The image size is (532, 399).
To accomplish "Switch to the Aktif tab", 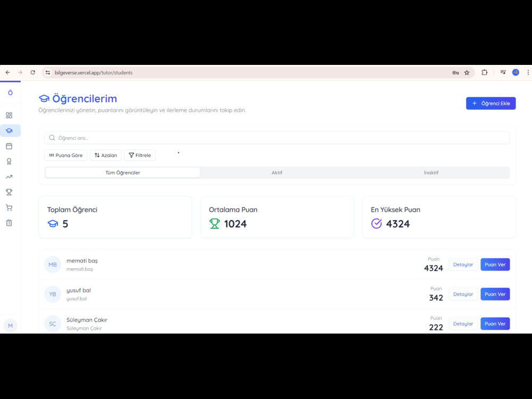I will (x=277, y=173).
